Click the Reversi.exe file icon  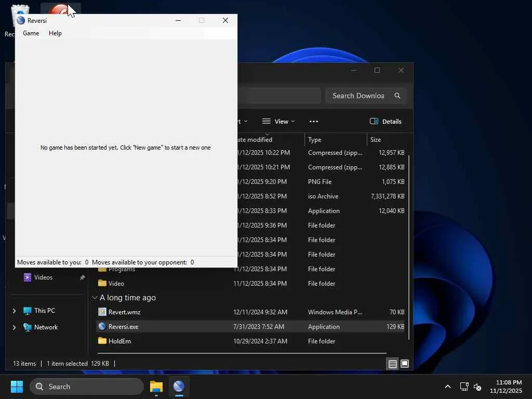point(102,327)
